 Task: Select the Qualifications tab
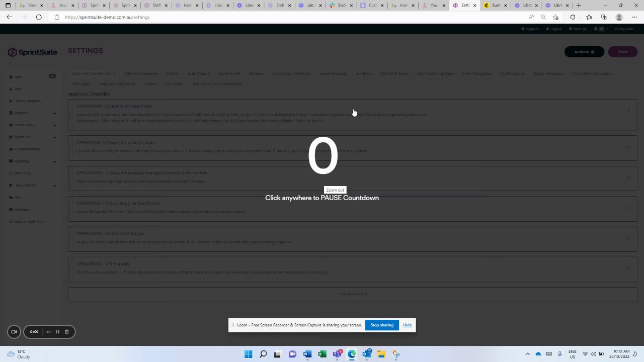click(512, 74)
